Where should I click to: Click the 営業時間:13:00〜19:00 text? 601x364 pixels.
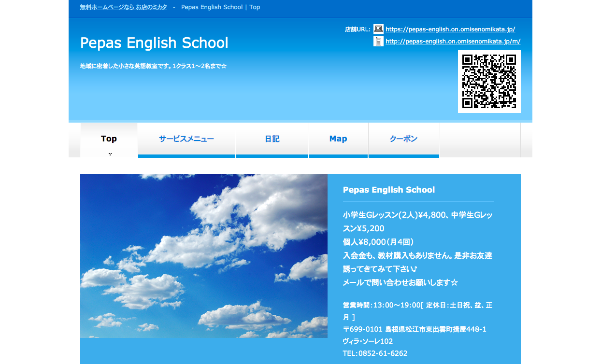(x=382, y=305)
